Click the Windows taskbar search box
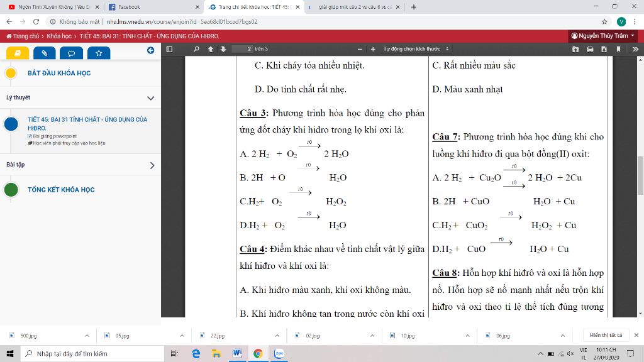Screen dimensions: 644x362 tap(92, 353)
